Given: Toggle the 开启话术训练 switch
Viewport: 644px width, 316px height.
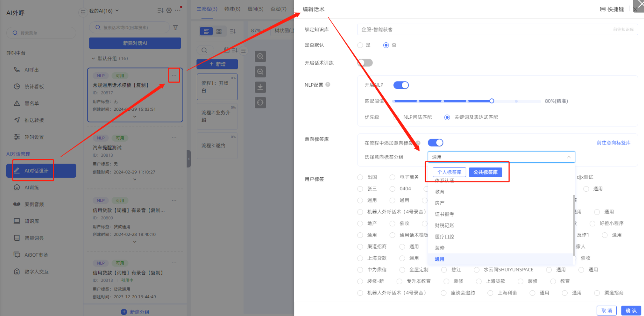Looking at the screenshot, I should click(x=365, y=63).
